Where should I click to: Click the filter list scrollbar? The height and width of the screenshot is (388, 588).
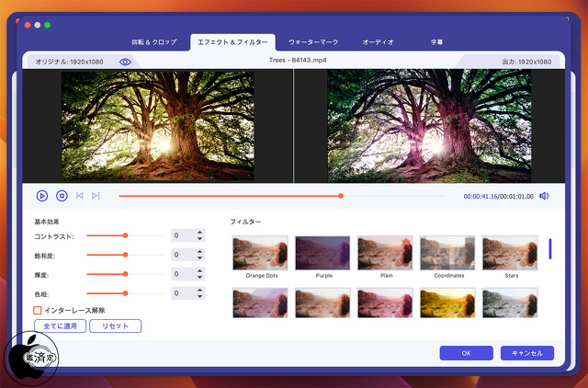tap(550, 249)
